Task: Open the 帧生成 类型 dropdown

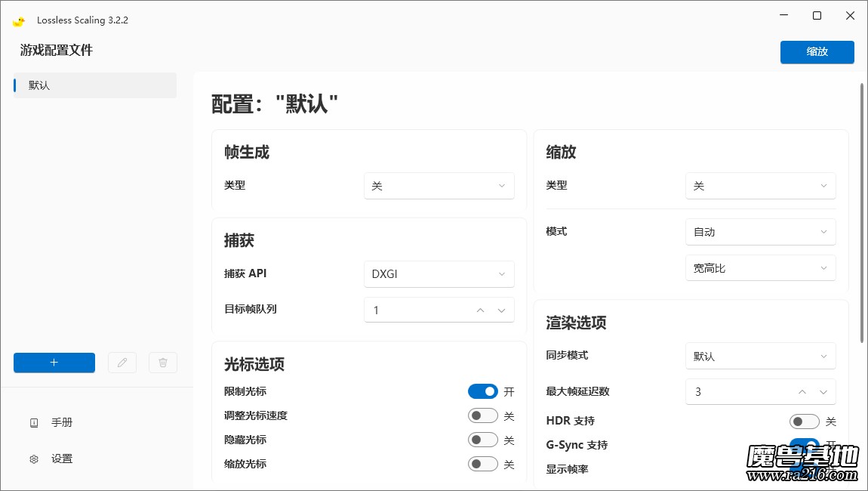Action: 439,185
